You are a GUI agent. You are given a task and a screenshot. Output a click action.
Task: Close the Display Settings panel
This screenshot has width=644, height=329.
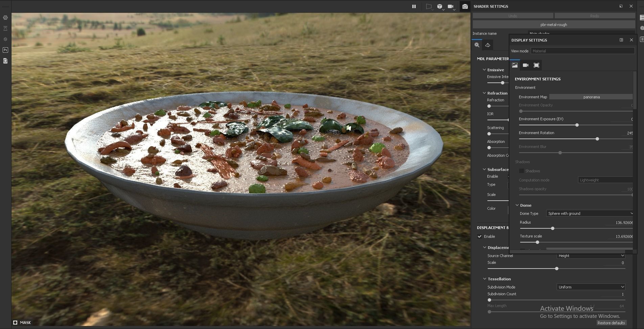click(x=631, y=40)
